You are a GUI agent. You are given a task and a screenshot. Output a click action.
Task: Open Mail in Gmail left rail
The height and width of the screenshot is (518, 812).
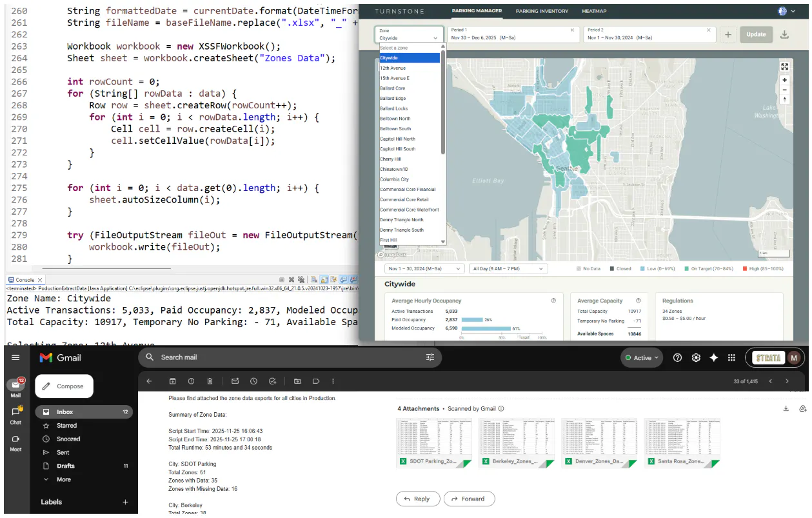coord(15,387)
